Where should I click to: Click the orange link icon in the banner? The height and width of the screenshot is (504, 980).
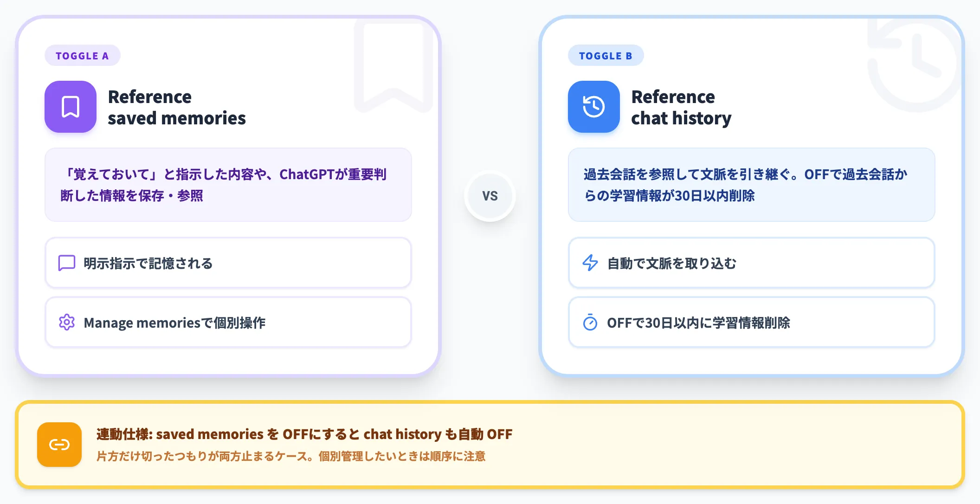coord(59,445)
